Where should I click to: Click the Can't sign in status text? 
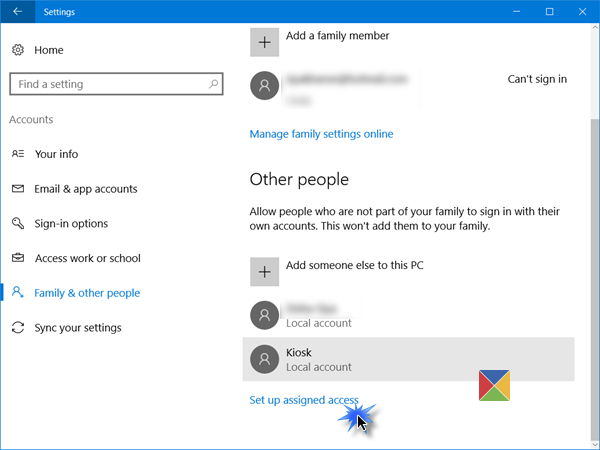(x=537, y=79)
